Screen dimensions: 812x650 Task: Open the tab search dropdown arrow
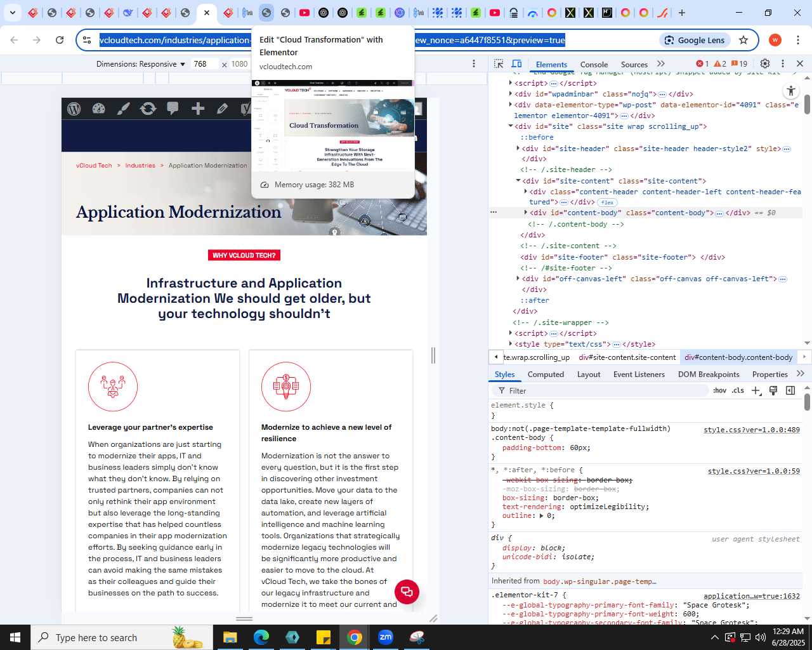point(12,13)
